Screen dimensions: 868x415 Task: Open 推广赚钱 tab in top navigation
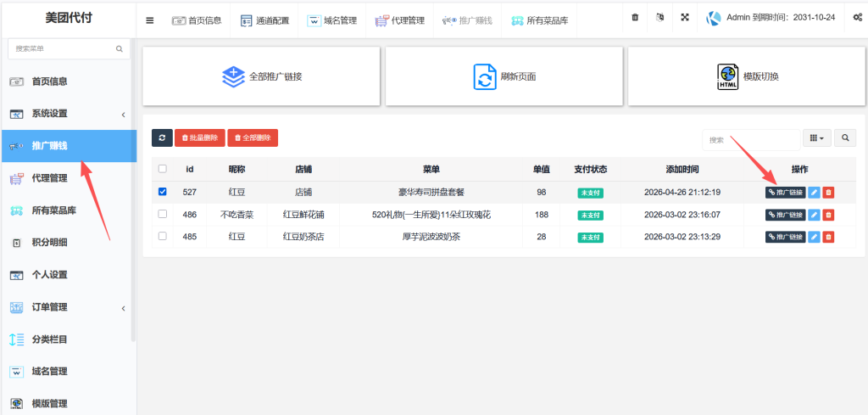(x=467, y=20)
